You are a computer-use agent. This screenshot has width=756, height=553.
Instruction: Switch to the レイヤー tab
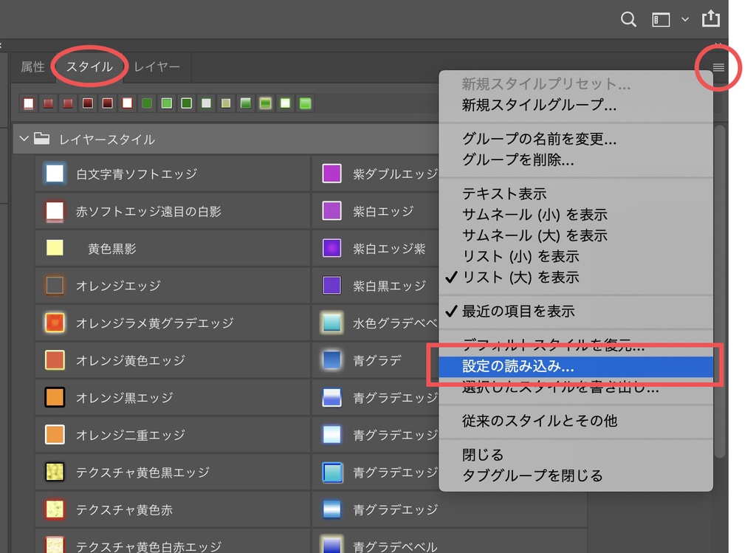click(x=157, y=66)
